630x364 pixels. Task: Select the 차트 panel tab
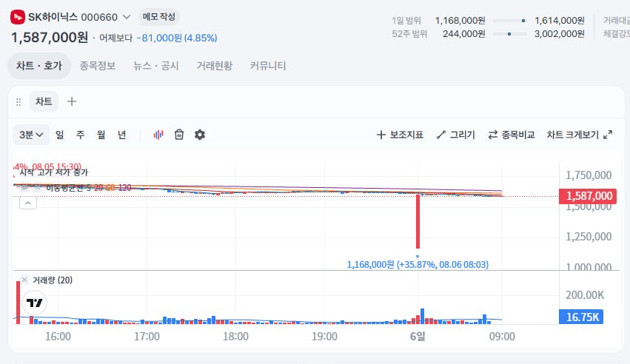[44, 101]
